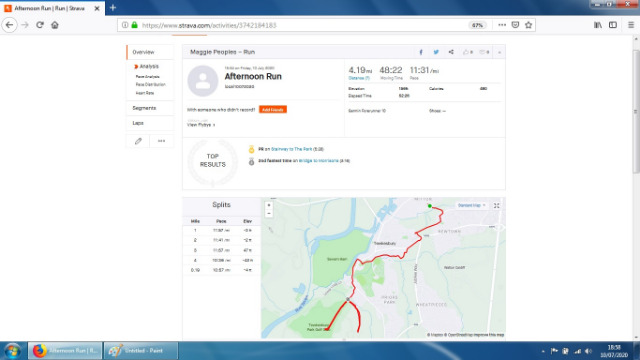Open Heart Rate analysis
The width and height of the screenshot is (640, 360).
(x=145, y=93)
